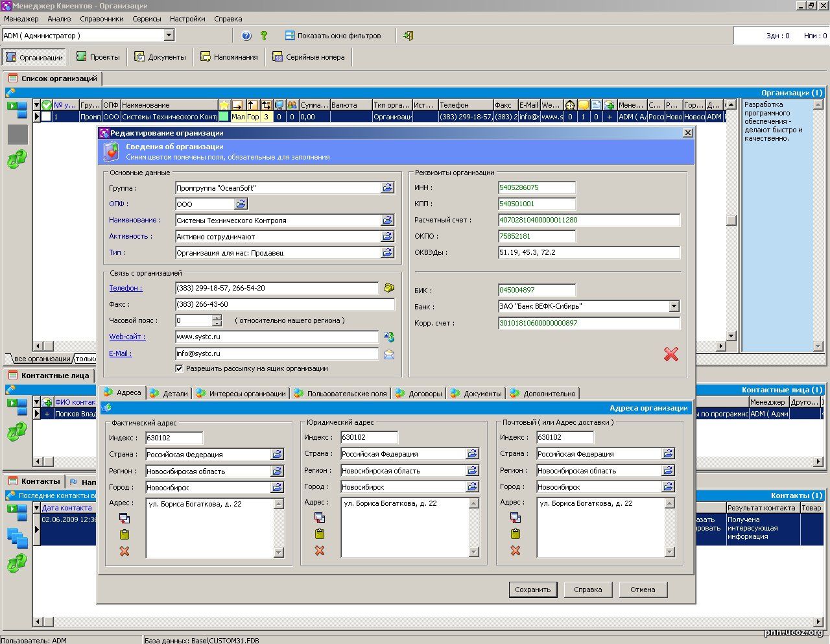Open browse button for the Тип field

pos(387,252)
